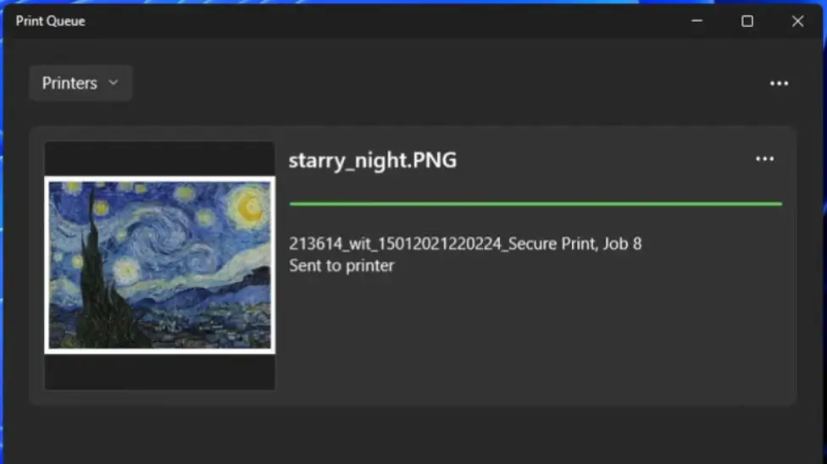
Task: Click the chevron arrow beside Printers
Action: click(x=113, y=83)
